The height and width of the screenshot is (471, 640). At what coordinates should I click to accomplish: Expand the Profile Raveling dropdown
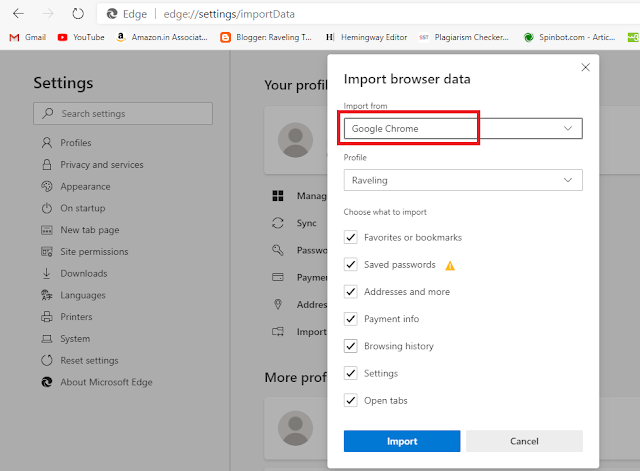coord(463,180)
